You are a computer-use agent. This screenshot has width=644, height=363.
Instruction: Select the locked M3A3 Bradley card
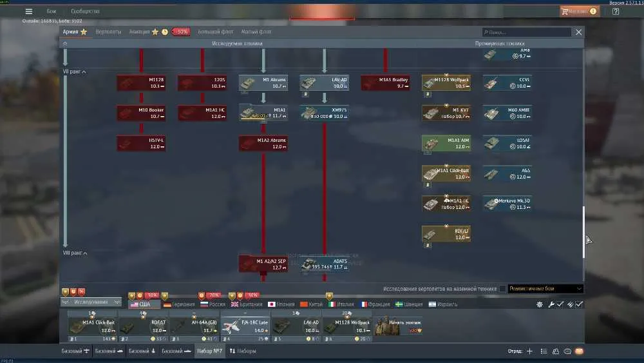(385, 83)
